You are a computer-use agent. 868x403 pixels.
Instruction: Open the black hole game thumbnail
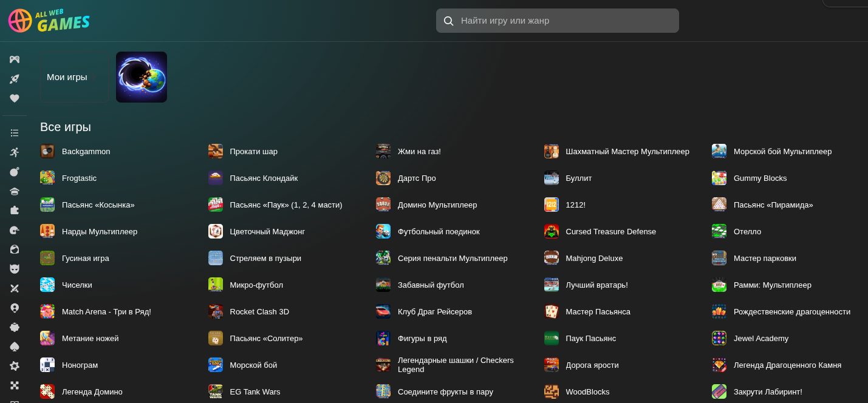point(142,77)
